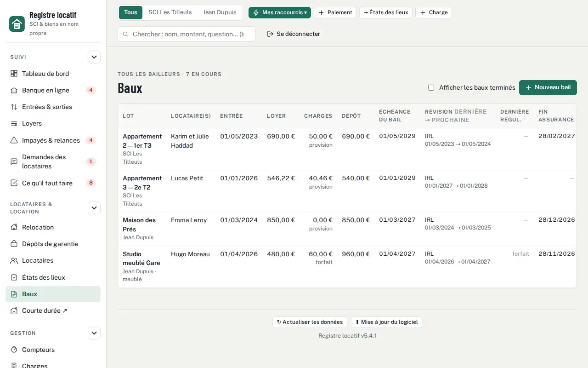Click the Ce qu'il faut faire checklist icon

pyautogui.click(x=14, y=183)
